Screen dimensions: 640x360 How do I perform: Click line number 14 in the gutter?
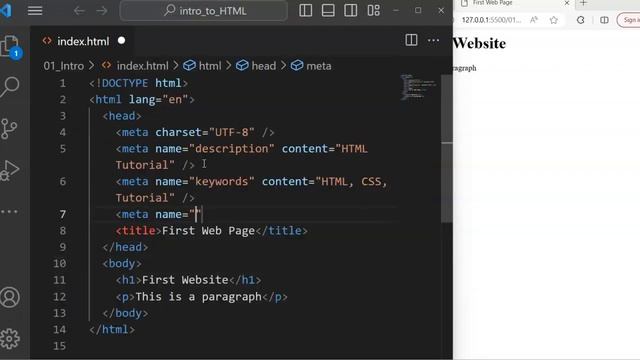click(x=60, y=329)
